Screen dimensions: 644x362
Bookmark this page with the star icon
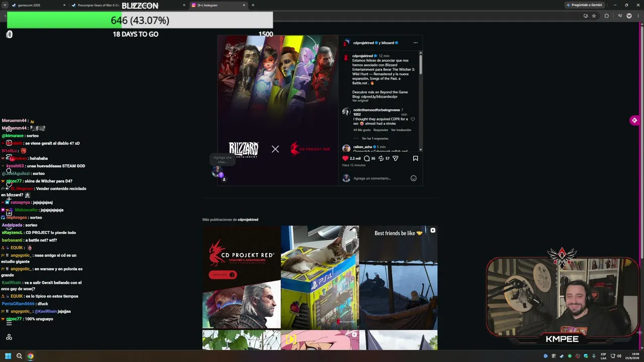pyautogui.click(x=594, y=16)
